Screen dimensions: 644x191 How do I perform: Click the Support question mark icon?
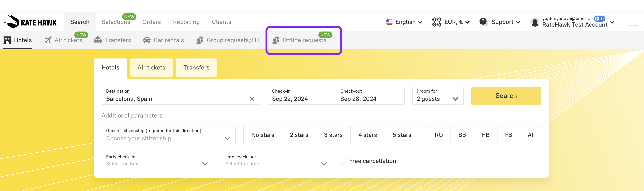(483, 22)
